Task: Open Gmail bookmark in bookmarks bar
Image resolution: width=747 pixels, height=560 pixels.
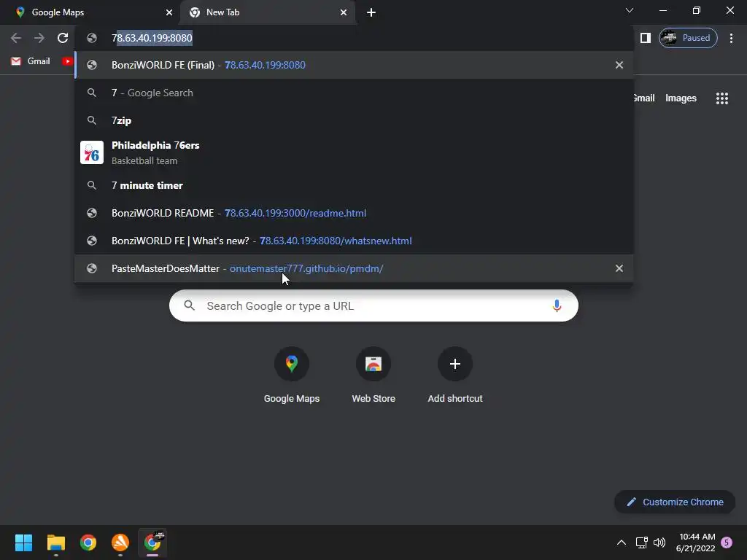Action: (31, 61)
